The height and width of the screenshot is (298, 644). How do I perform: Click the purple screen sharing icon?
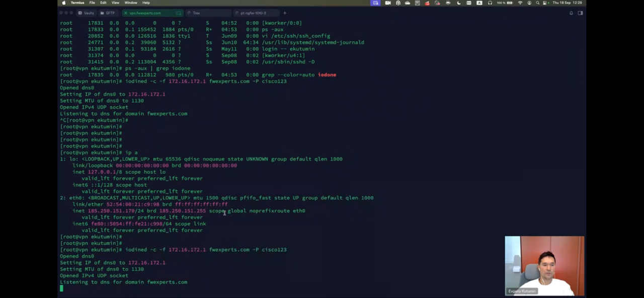375,3
